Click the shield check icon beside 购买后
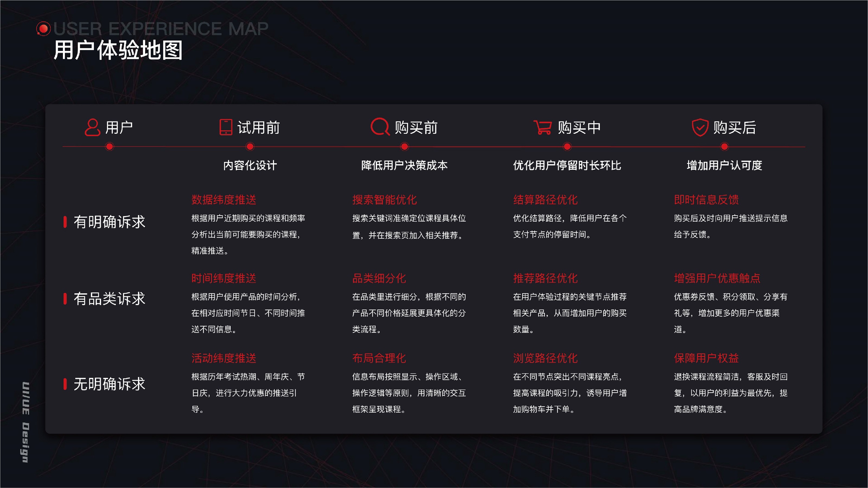868x488 pixels. point(700,128)
